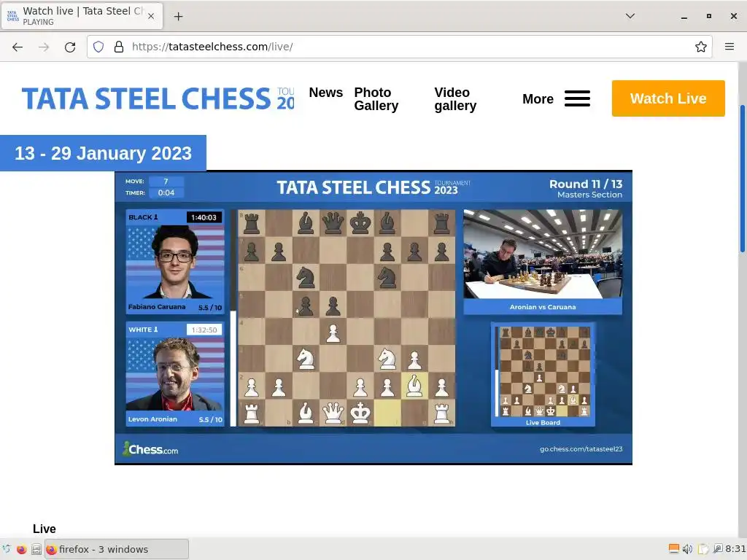Screen dimensions: 747x560
Task: Click the TIMER value 0:04
Action: (166, 192)
